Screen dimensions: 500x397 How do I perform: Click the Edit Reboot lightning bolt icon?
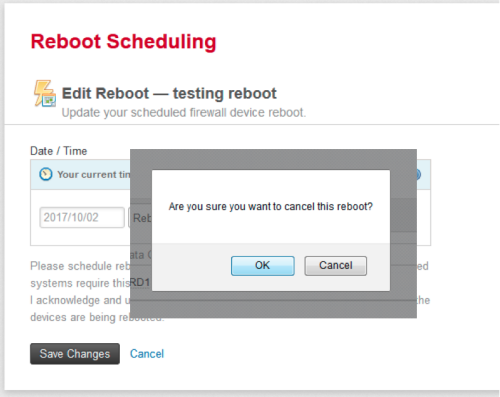[x=45, y=93]
